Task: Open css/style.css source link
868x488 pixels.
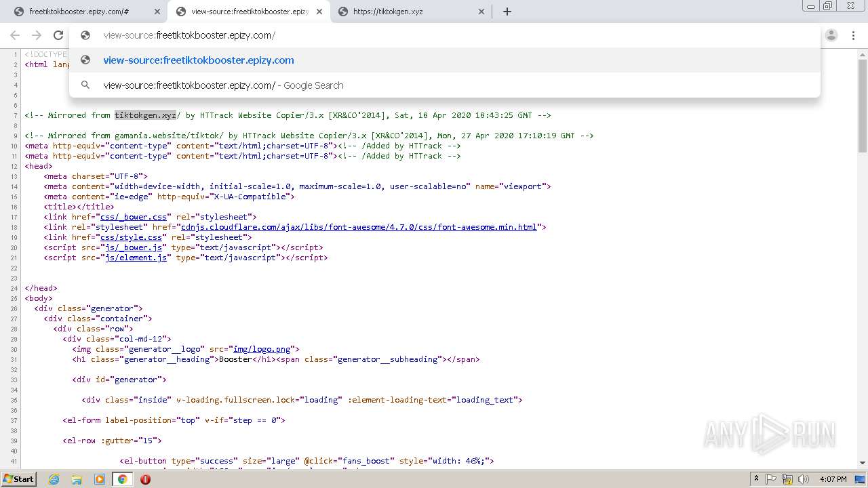Action: 131,237
